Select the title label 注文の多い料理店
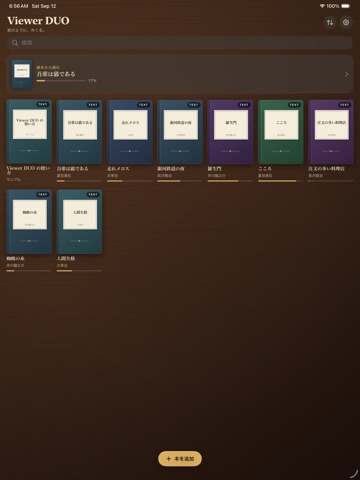Image resolution: width=360 pixels, height=480 pixels. point(326,169)
